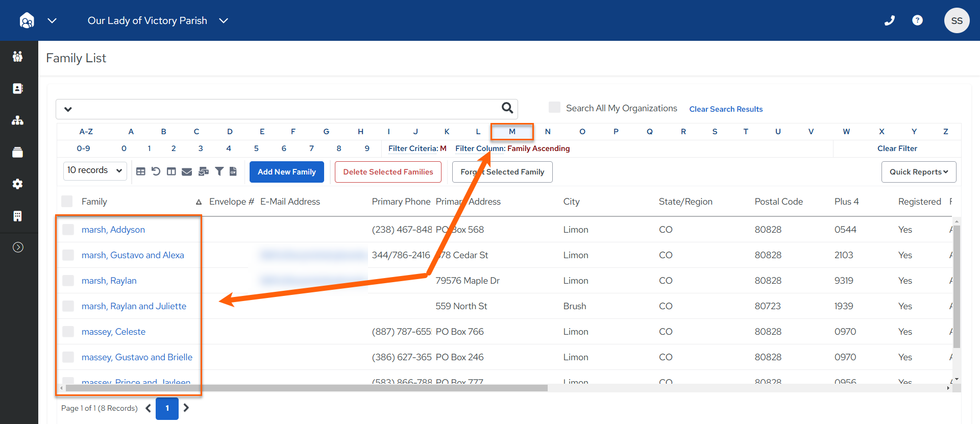Open the phone support icon

tap(890, 20)
